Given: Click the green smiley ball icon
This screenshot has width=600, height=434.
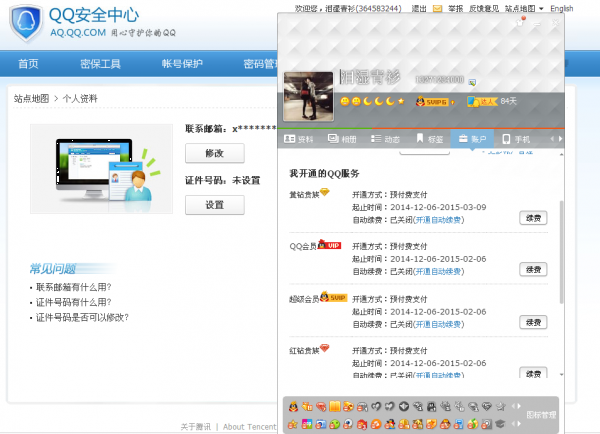Looking at the screenshot, I should point(334,424).
